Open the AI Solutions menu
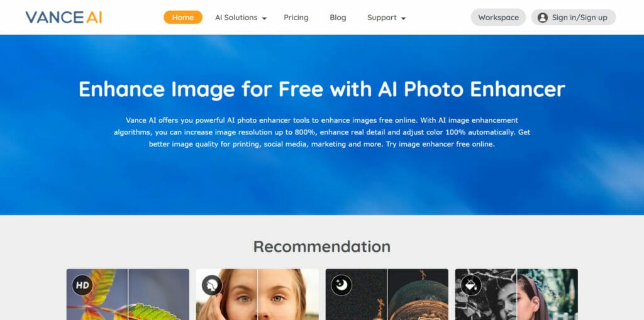The width and height of the screenshot is (644, 320). 241,18
